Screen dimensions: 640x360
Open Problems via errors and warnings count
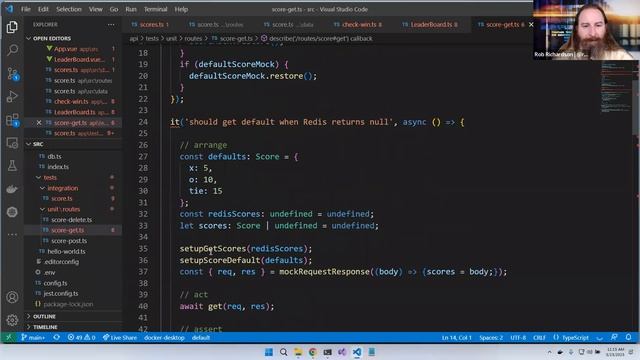tap(81, 338)
